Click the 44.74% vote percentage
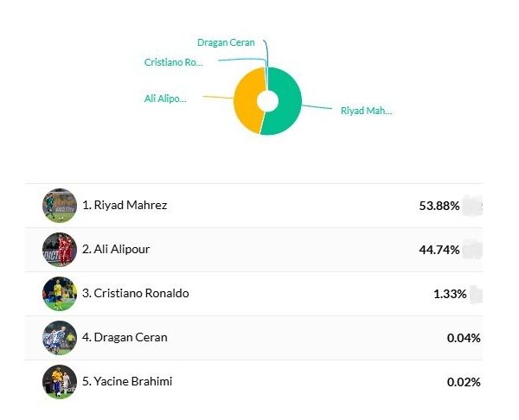519x420 pixels. tap(439, 251)
